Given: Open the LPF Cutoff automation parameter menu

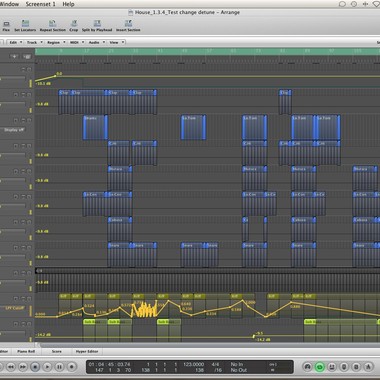Looking at the screenshot, I should pos(14,308).
